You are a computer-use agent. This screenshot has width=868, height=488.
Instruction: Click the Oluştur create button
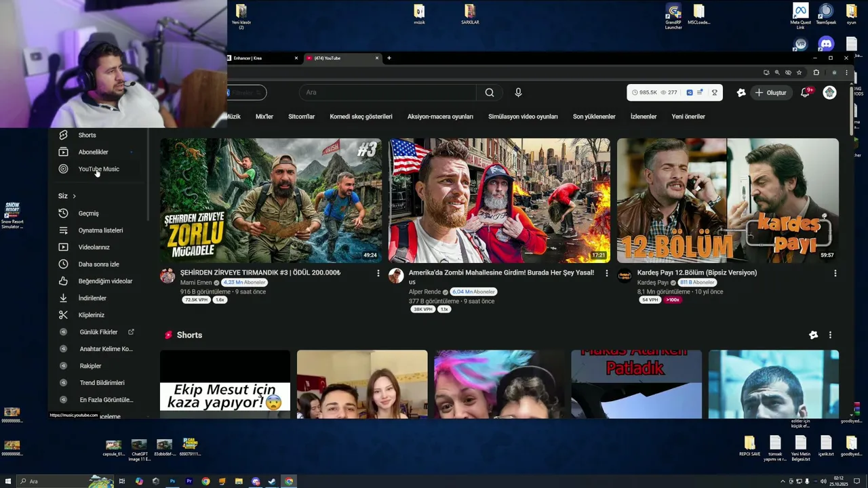[x=770, y=92]
